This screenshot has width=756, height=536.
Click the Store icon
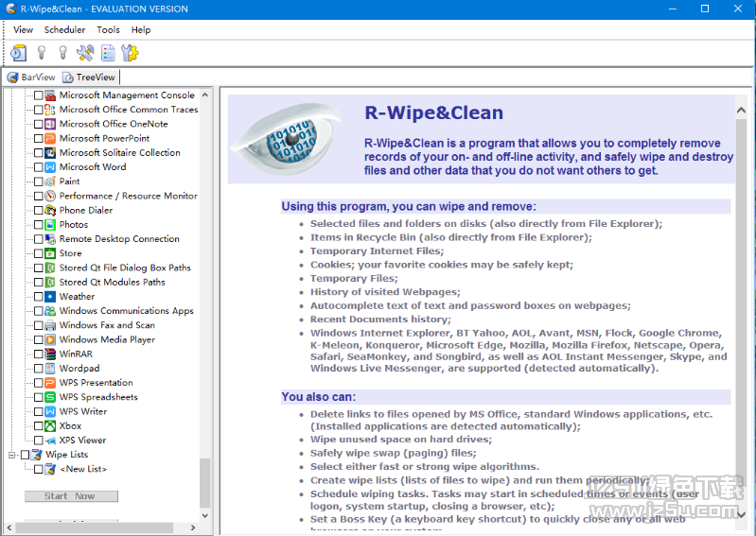(x=50, y=253)
